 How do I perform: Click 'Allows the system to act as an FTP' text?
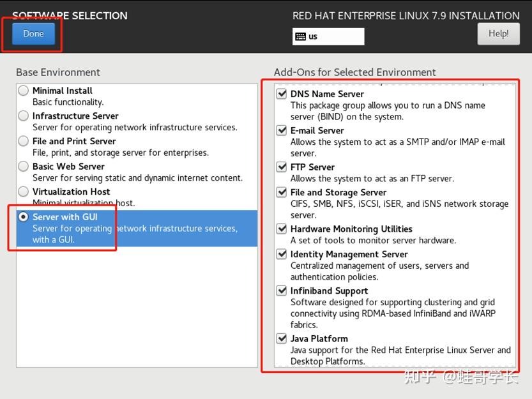click(372, 179)
